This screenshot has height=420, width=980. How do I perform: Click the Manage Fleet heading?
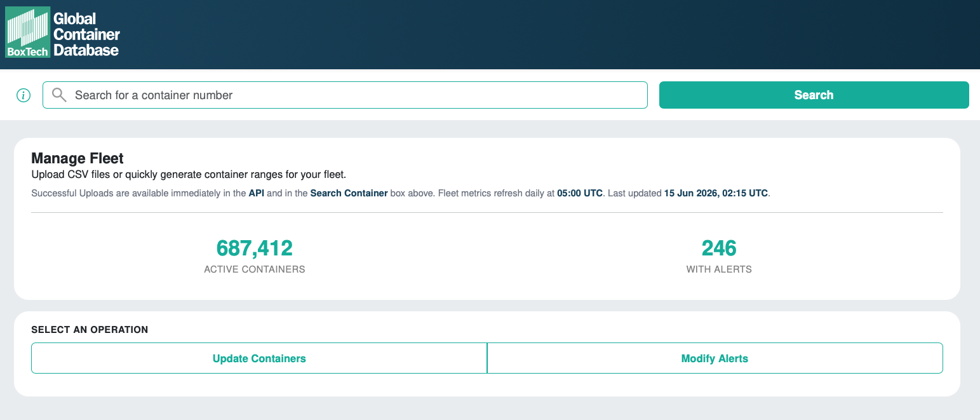pyautogui.click(x=77, y=159)
